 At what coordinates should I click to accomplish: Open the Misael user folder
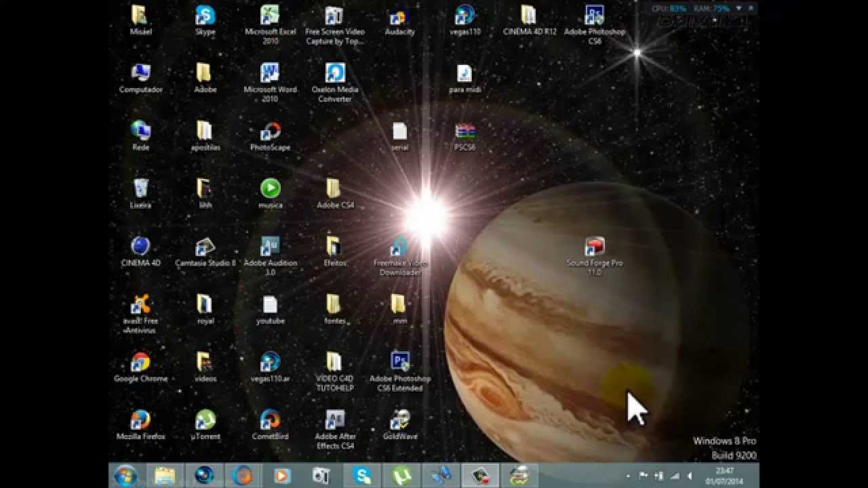140,20
